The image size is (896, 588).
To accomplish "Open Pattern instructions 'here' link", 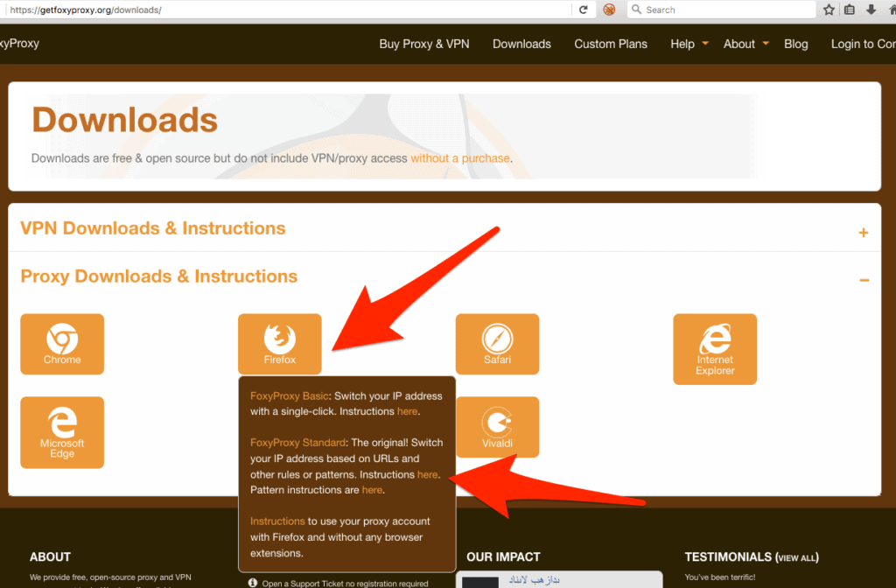I will coord(372,490).
